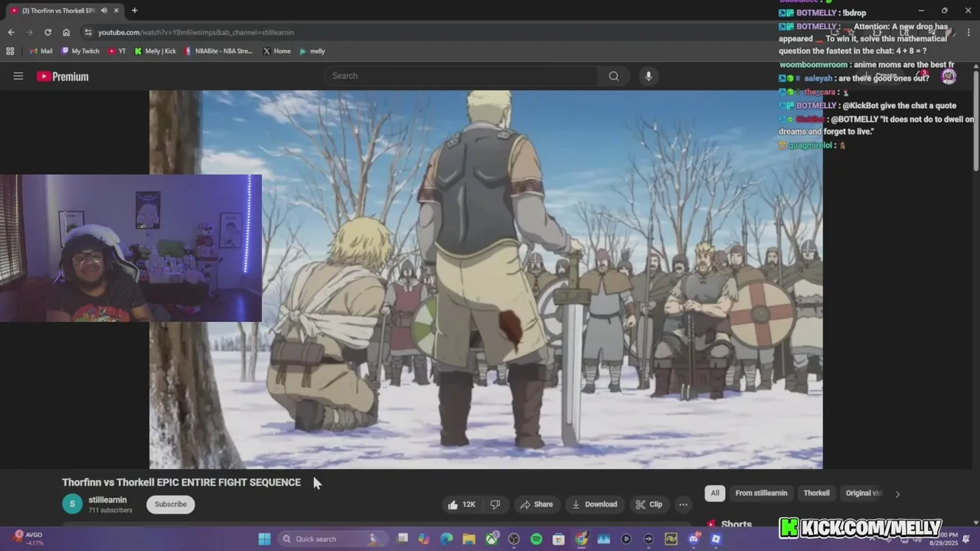
Task: Click the taskbar Quick search box
Action: point(332,539)
